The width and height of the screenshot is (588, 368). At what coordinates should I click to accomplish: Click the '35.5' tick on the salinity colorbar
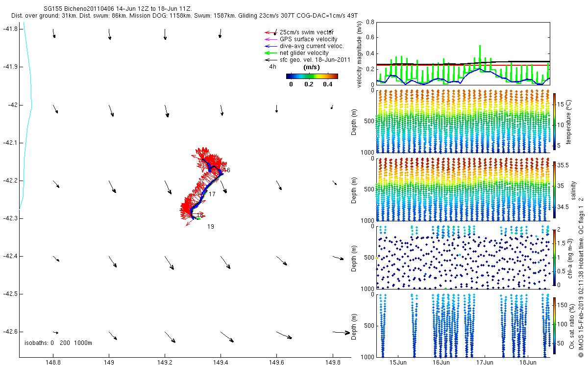pos(563,166)
